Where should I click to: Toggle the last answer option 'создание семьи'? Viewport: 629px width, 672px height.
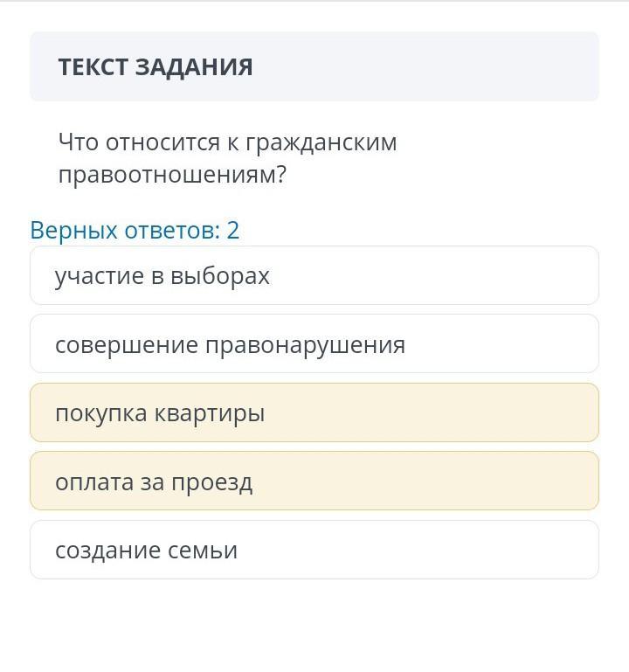pos(314,550)
